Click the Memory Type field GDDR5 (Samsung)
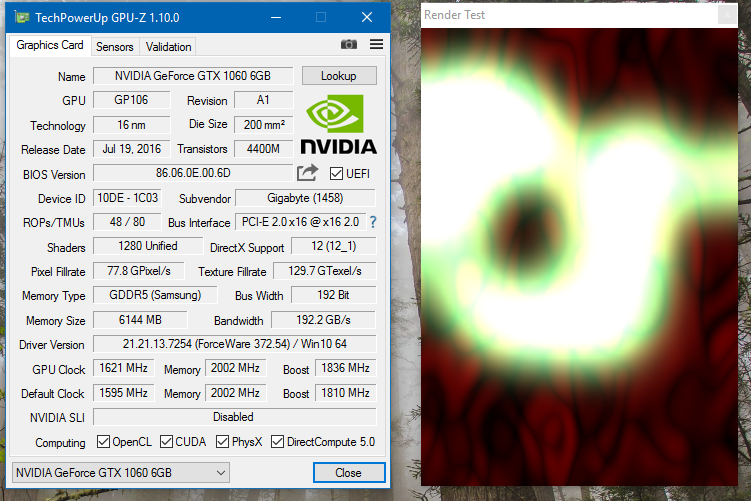 tap(155, 295)
